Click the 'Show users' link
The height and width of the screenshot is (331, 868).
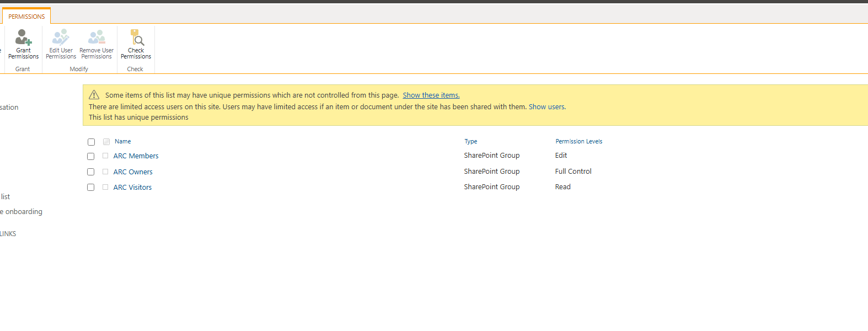coord(546,107)
